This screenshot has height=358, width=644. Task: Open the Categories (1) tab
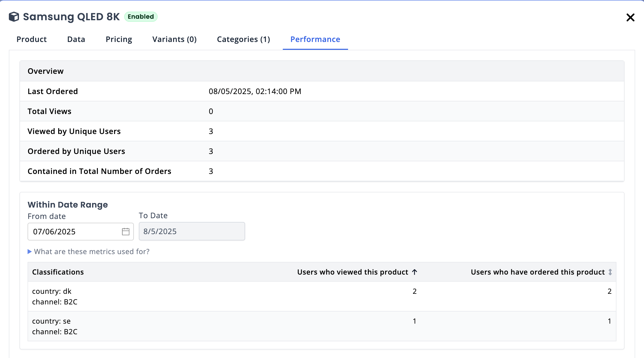(x=243, y=39)
